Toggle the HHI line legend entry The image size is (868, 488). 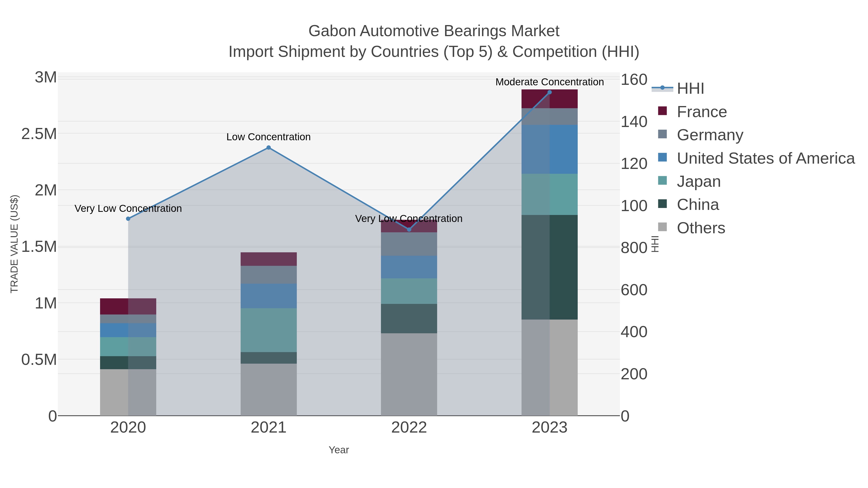point(678,88)
